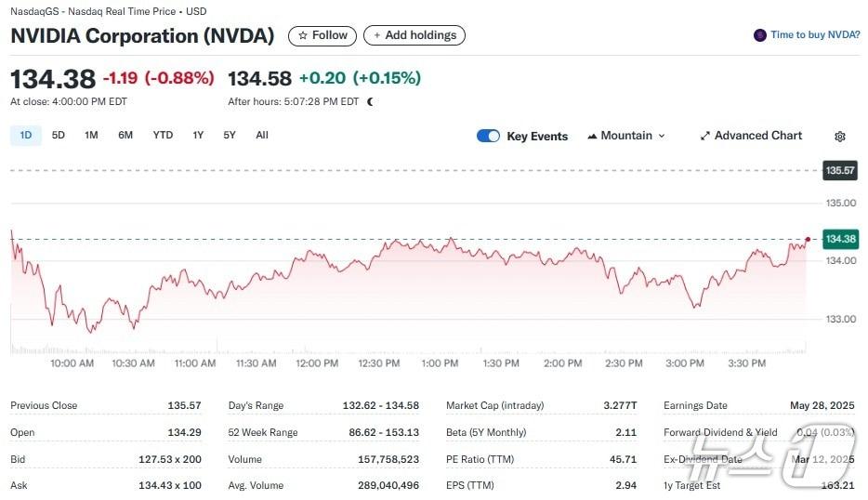Follow NVIDIA with the star Follow button
This screenshot has width=868, height=500.
pos(322,35)
